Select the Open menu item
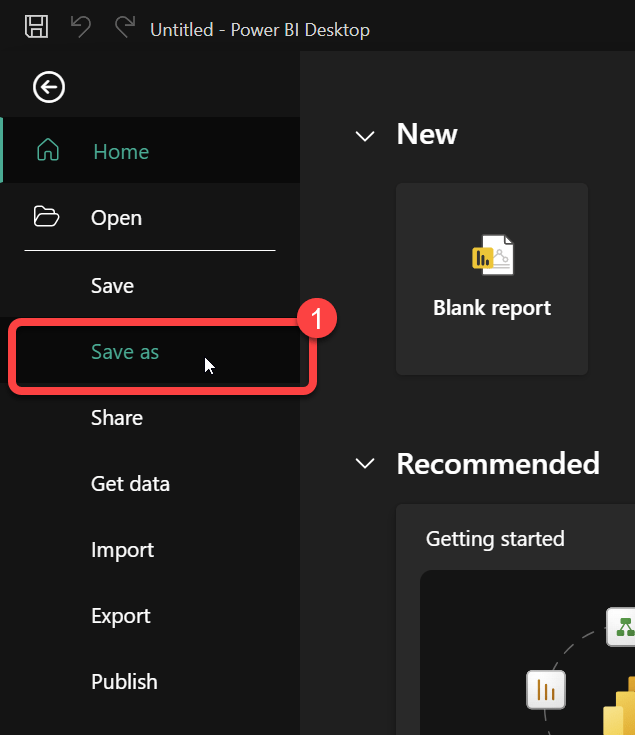Image resolution: width=635 pixels, height=735 pixels. tap(151, 217)
